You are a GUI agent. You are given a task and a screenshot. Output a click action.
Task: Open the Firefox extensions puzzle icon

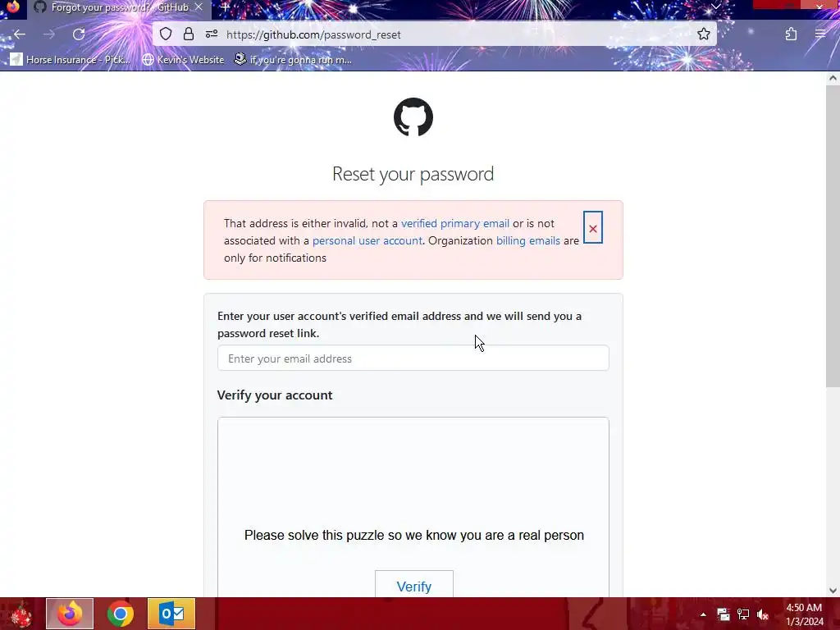coord(791,34)
